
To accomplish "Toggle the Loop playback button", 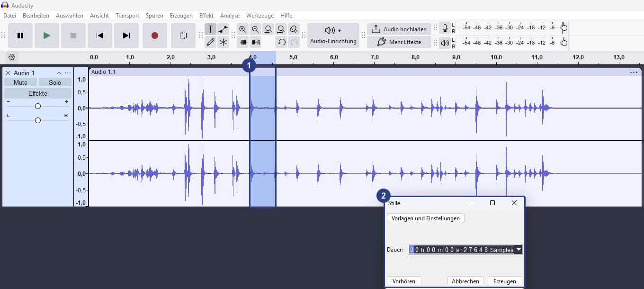I will (183, 36).
